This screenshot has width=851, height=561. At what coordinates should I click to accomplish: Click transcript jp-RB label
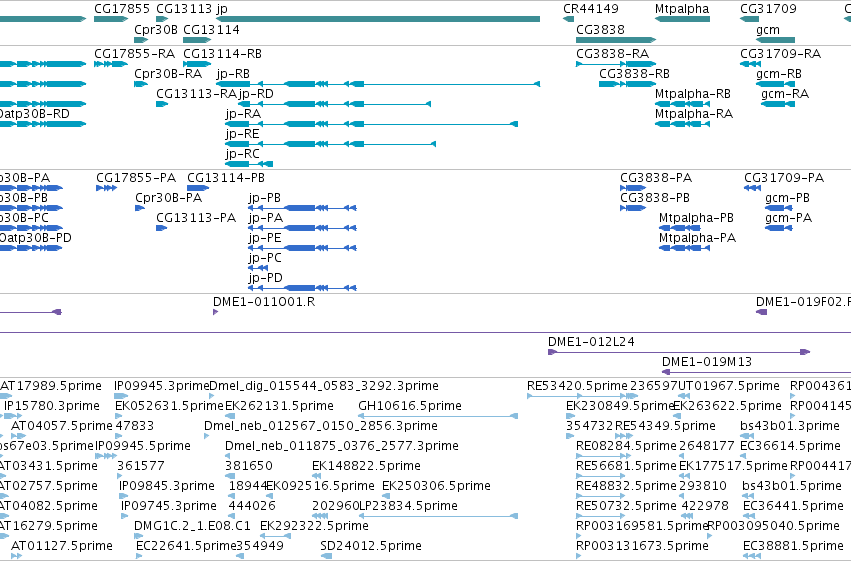(x=233, y=74)
